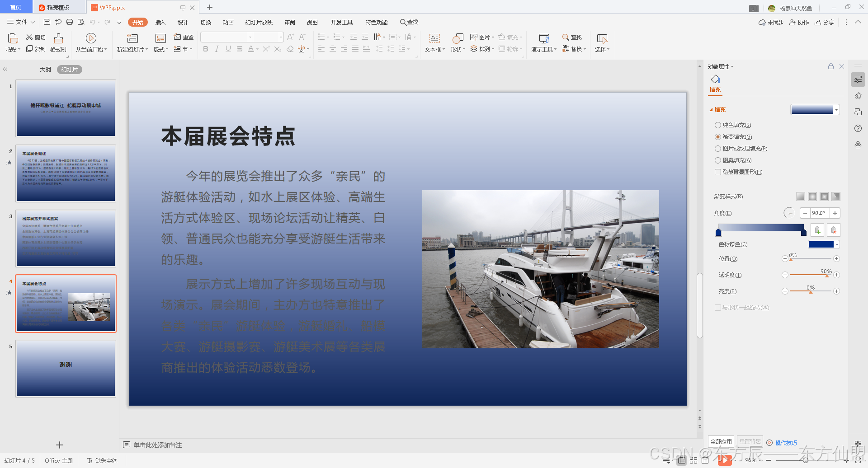Screen dimensions: 868x468
Task: Lock the object properties pane
Action: (831, 66)
